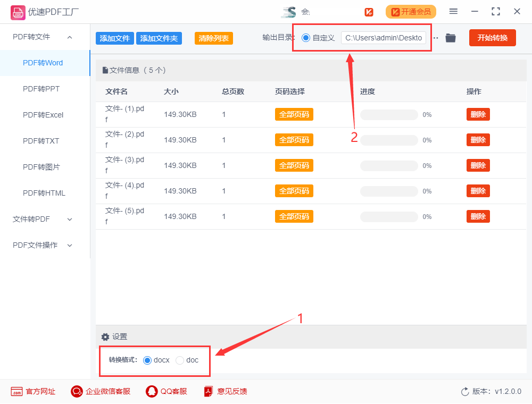Expand the PDF文件操作 section
This screenshot has width=532, height=404.
70,246
